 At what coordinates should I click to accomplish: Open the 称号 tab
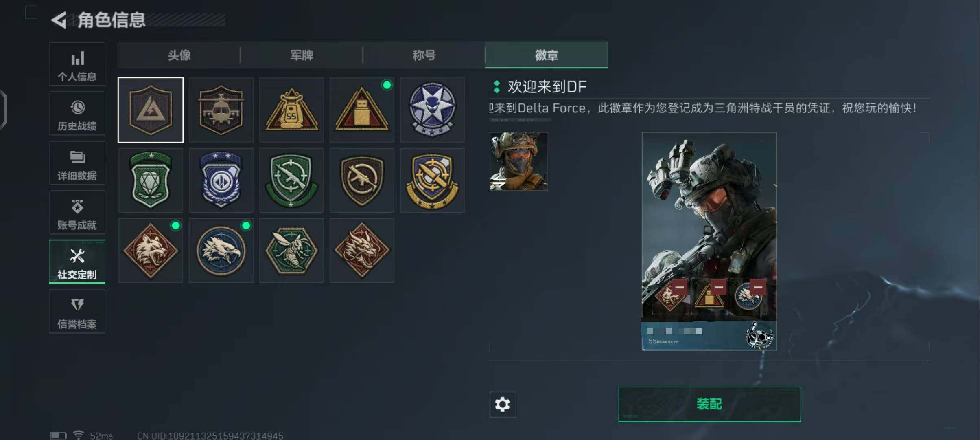424,55
